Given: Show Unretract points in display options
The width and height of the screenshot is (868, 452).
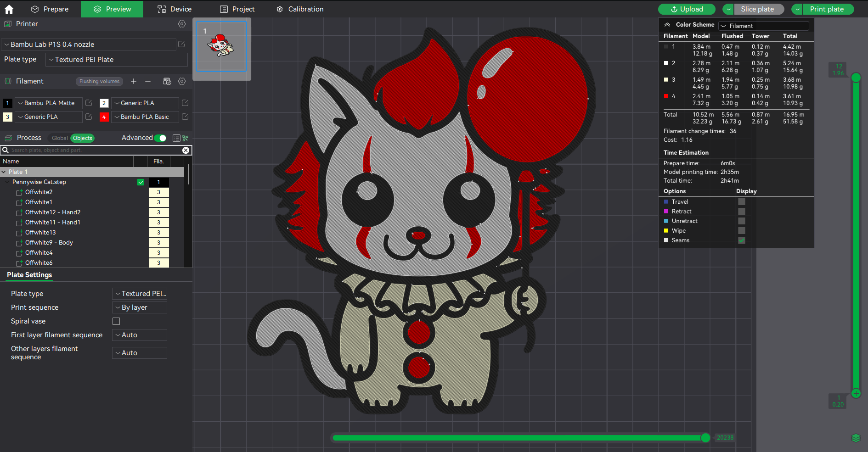Looking at the screenshot, I should click(742, 221).
